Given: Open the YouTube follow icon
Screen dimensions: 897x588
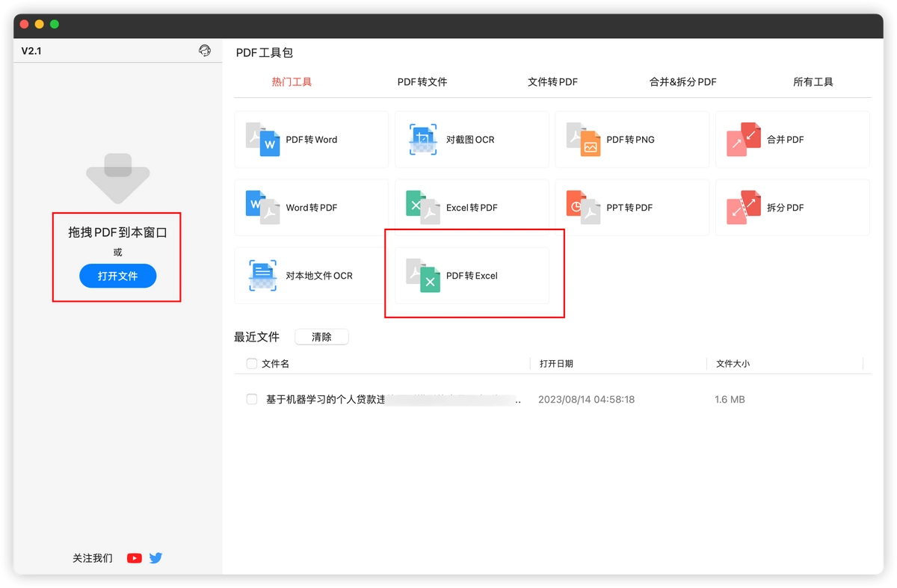Looking at the screenshot, I should [135, 558].
